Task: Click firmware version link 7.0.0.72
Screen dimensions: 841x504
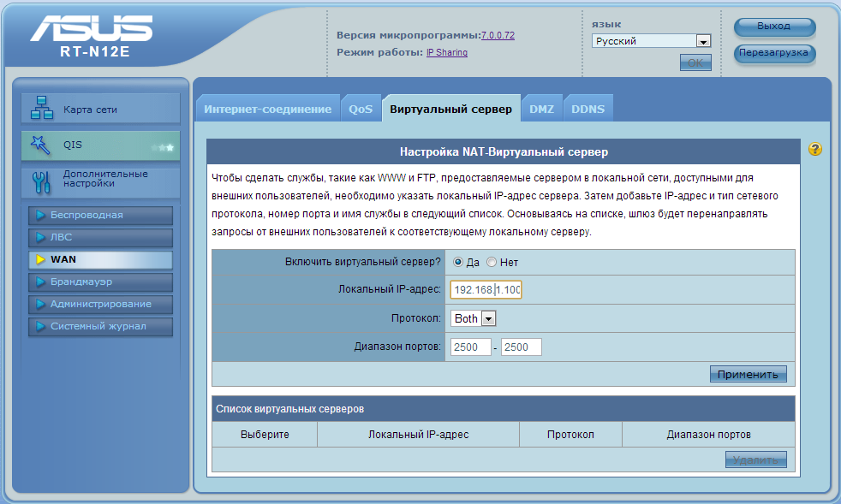Action: pyautogui.click(x=498, y=35)
